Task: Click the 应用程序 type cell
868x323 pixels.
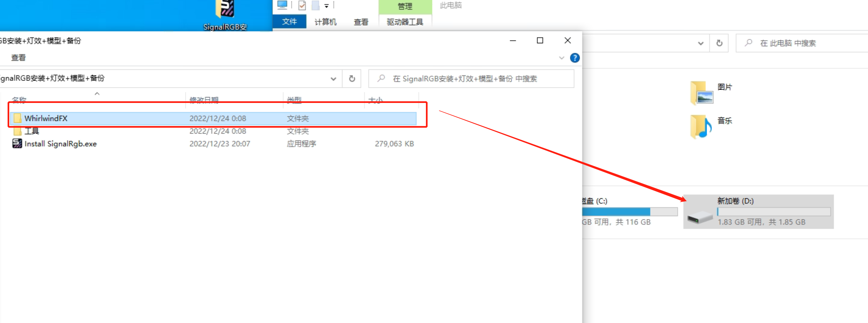Action: 301,144
